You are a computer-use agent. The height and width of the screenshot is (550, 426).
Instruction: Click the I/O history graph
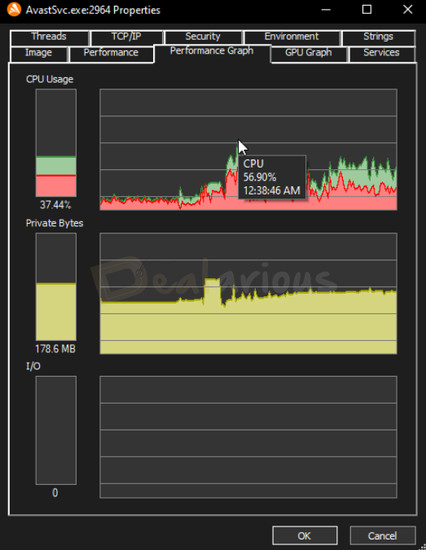pos(248,437)
